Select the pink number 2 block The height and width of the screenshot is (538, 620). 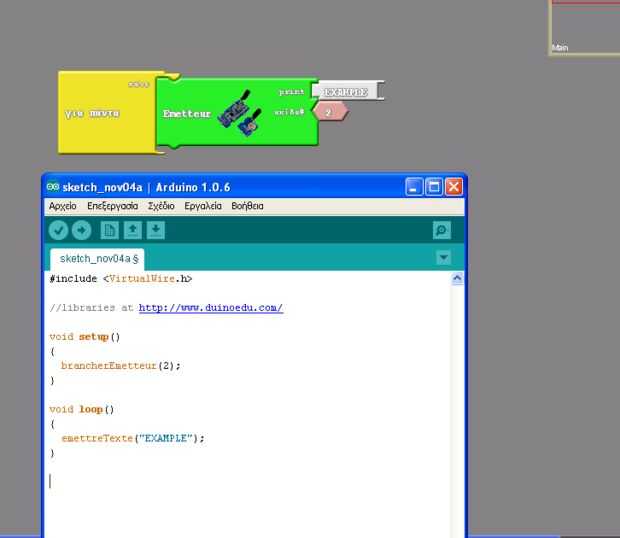tap(330, 112)
